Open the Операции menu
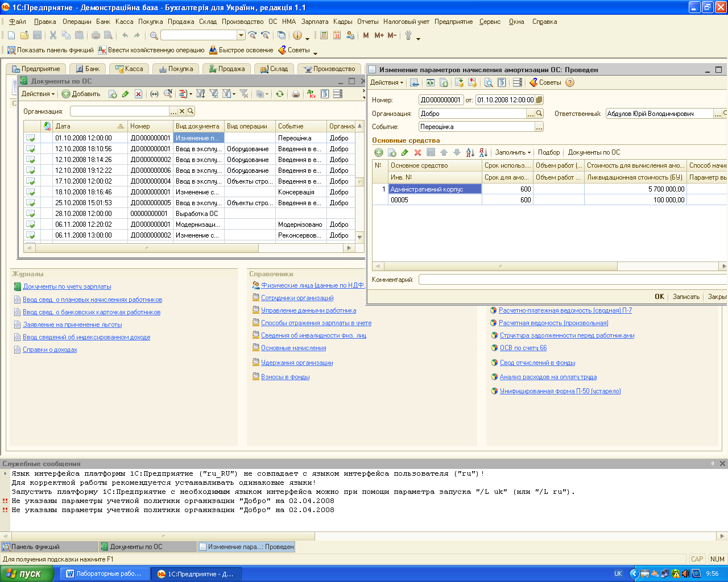 click(x=77, y=22)
